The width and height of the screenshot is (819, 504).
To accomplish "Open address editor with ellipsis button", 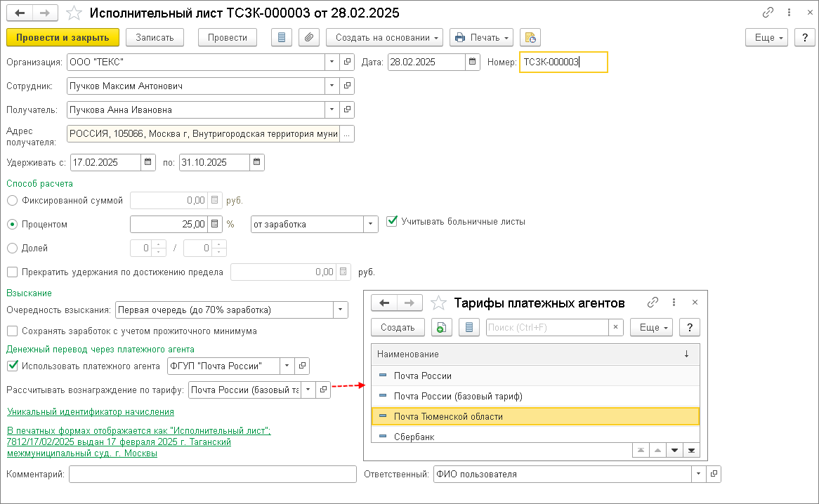I will (347, 133).
